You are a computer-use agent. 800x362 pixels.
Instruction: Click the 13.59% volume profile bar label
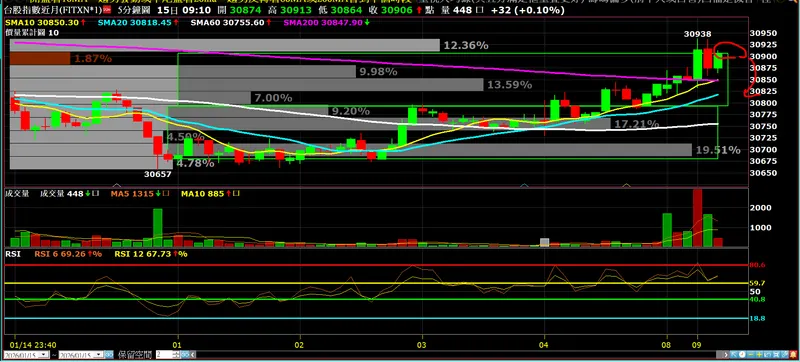click(x=509, y=85)
